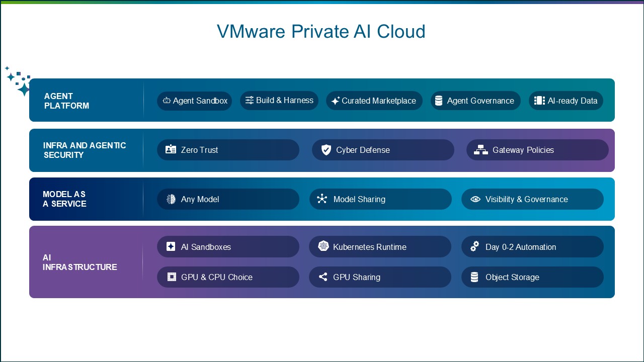Click the Kubernetes wheel icon
This screenshot has width=644, height=362.
(x=324, y=246)
